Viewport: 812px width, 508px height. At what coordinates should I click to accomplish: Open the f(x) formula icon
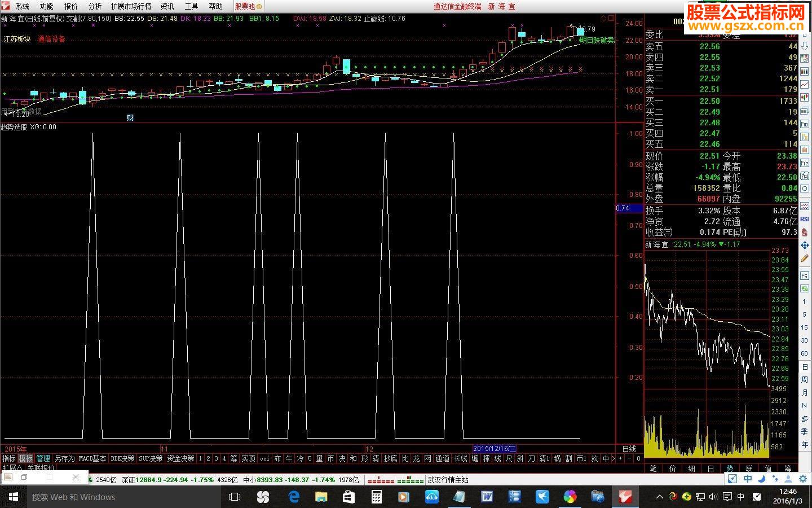(805, 176)
